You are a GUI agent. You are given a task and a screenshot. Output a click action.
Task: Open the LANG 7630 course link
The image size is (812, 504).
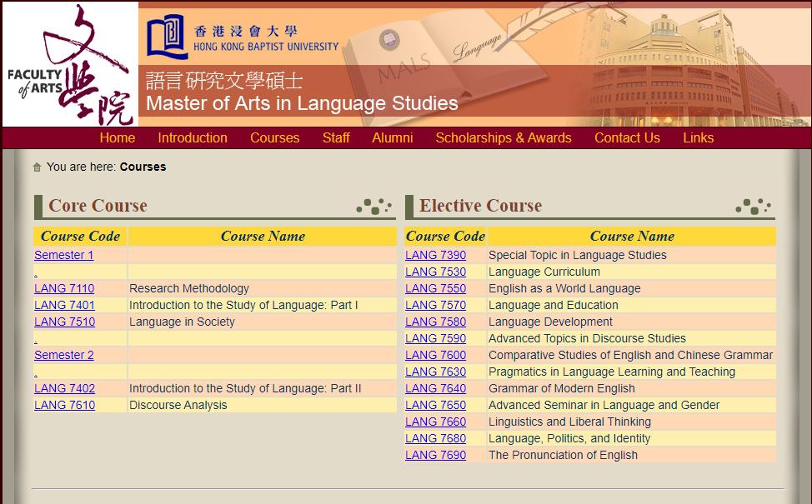click(x=435, y=372)
